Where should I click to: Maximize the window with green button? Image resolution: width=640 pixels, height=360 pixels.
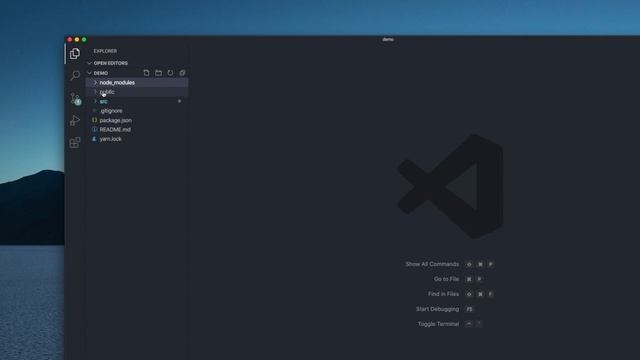point(84,40)
